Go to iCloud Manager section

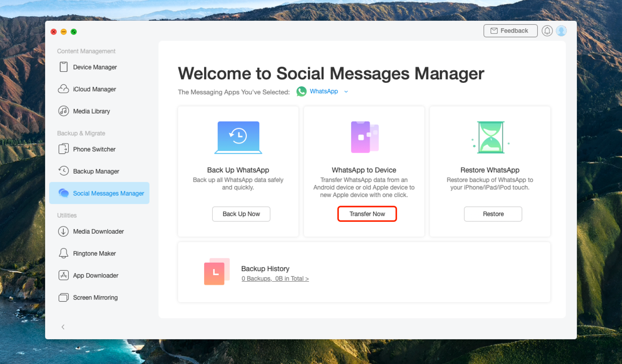pyautogui.click(x=99, y=89)
